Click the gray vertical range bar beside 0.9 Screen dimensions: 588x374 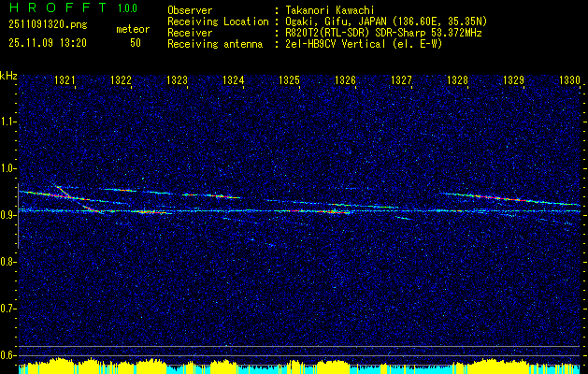click(18, 216)
